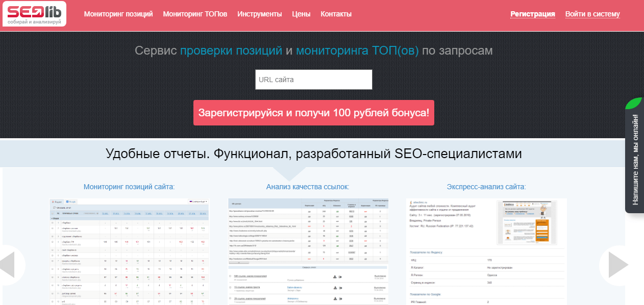Follow the "проверки позиций" heading link

click(x=231, y=50)
